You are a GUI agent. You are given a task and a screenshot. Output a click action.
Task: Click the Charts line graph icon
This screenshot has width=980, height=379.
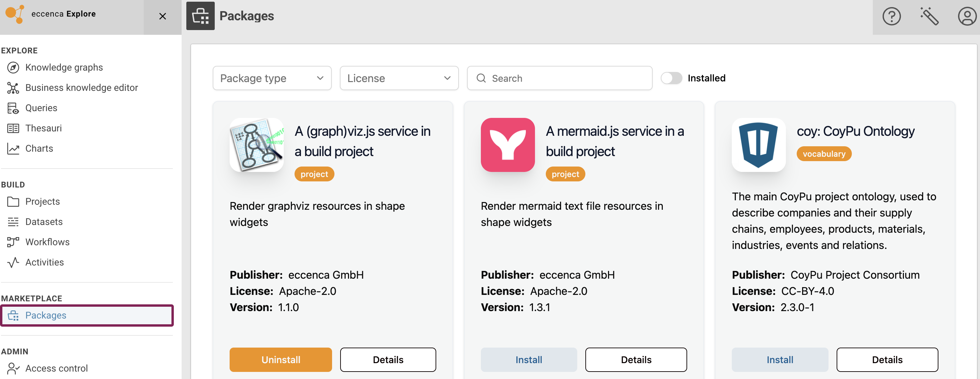pyautogui.click(x=13, y=149)
